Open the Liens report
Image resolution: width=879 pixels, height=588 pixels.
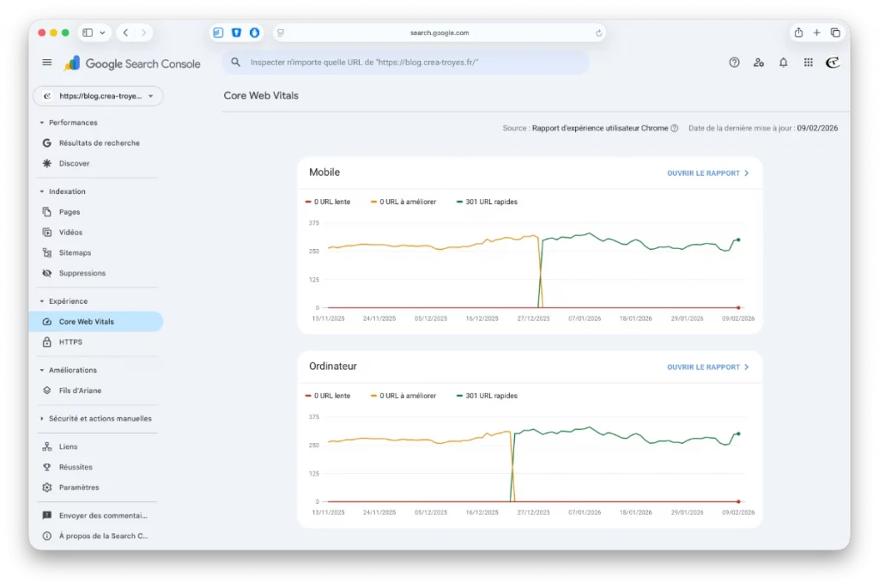[x=70, y=446]
